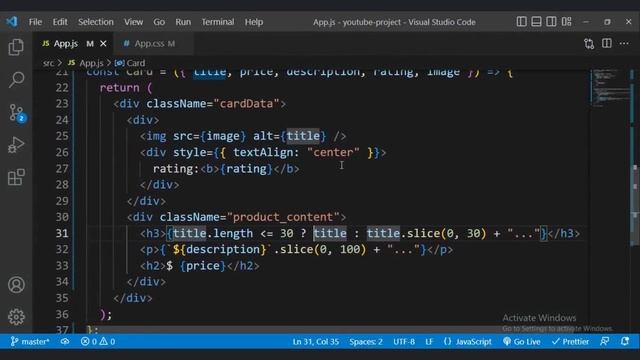Open the Help menu
640x360 pixels.
[x=253, y=22]
